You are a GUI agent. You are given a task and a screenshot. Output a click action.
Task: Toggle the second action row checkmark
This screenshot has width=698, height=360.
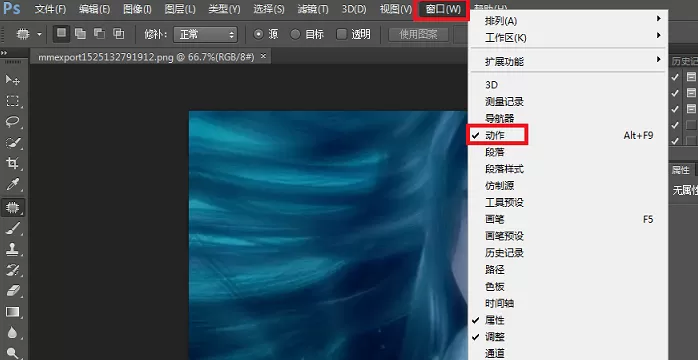pyautogui.click(x=675, y=93)
